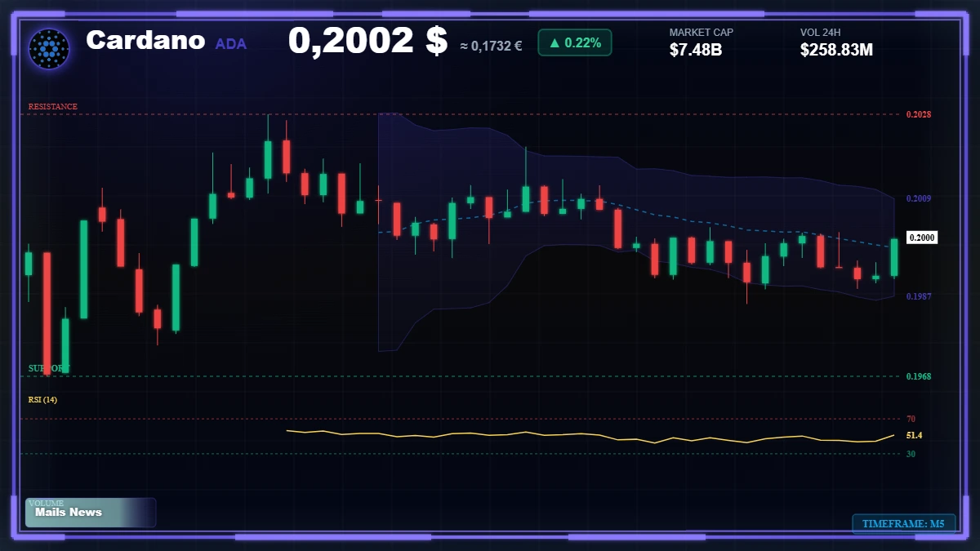Click the RESISTANCE line label

click(53, 107)
